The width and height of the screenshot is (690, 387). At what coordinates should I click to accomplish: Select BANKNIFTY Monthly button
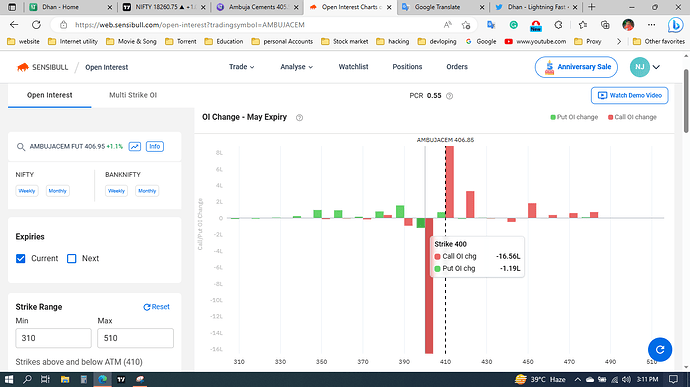(147, 191)
